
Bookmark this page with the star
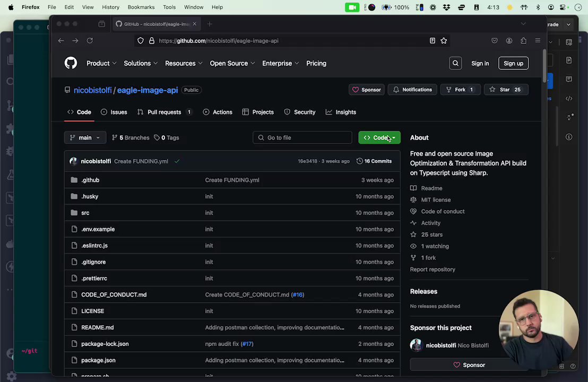click(444, 40)
